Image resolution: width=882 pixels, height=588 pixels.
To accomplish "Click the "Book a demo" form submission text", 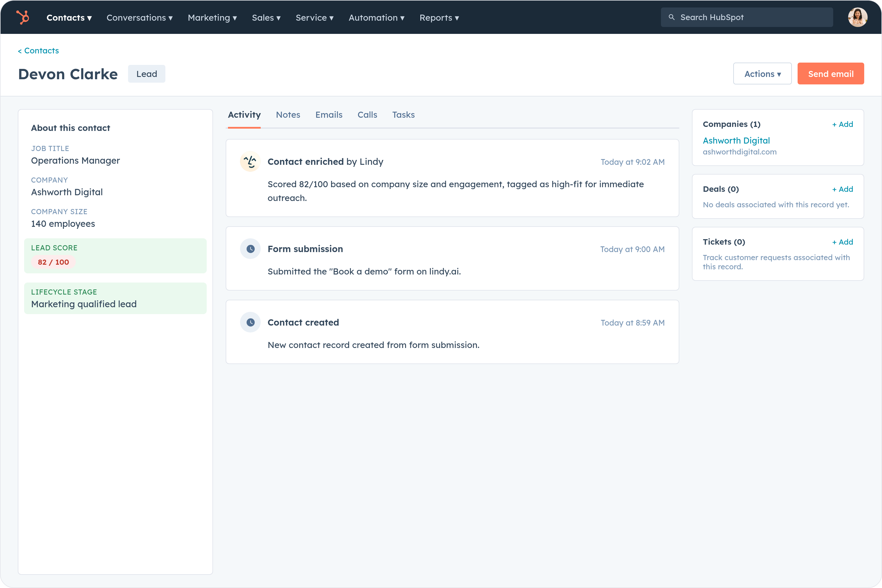I will pos(364,272).
